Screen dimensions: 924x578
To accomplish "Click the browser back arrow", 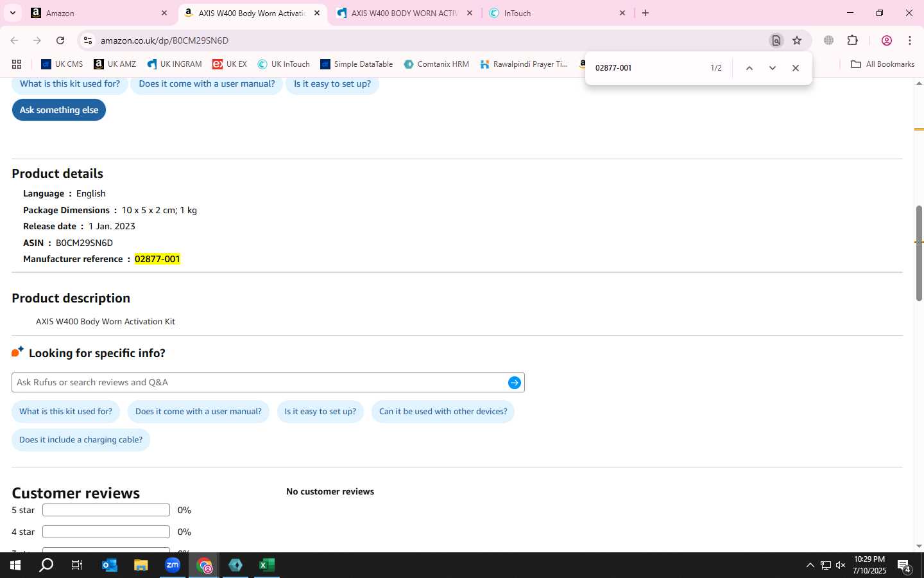I will tap(14, 40).
